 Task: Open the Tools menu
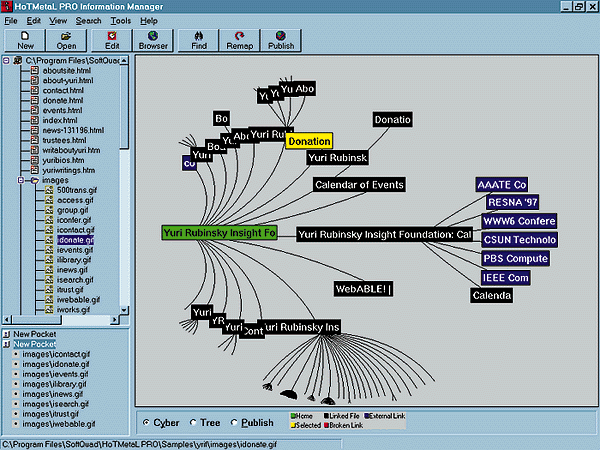click(x=121, y=21)
